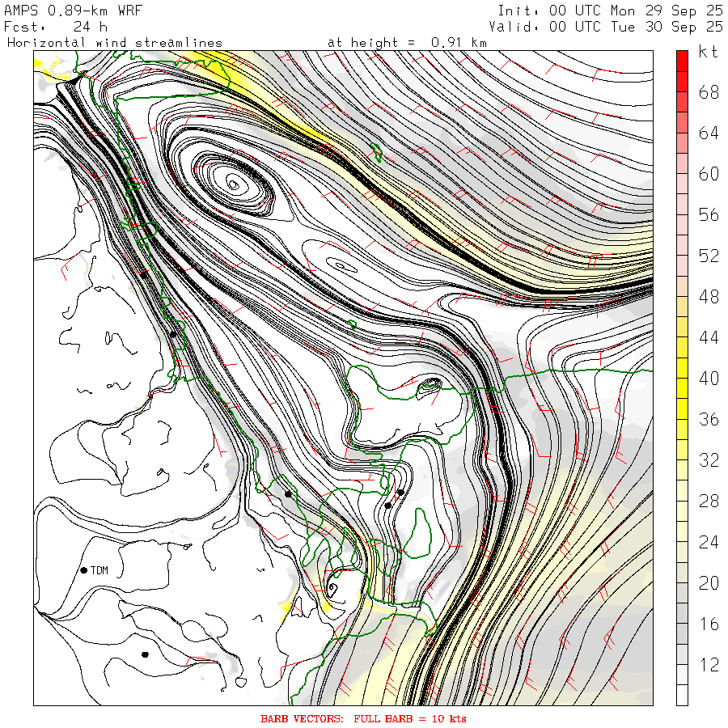Click the lone station dot near the bottom-left
728x728 pixels.
coord(145,654)
